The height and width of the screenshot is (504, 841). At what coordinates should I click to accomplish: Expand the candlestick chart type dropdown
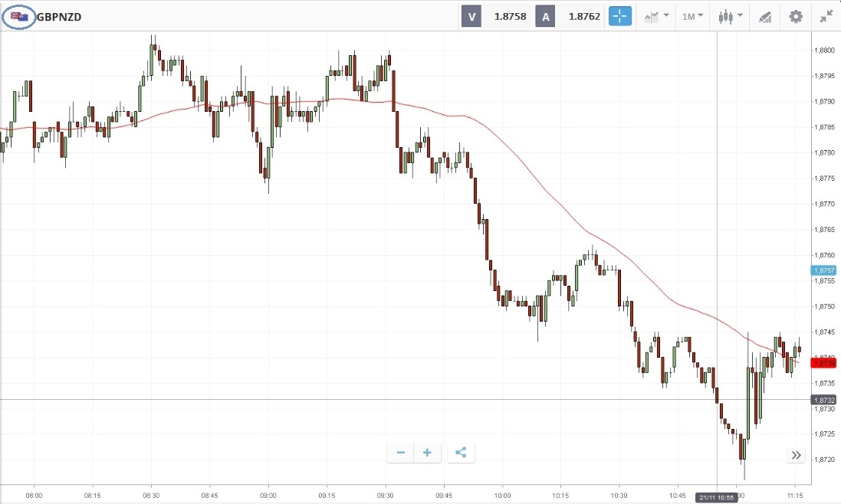(731, 16)
